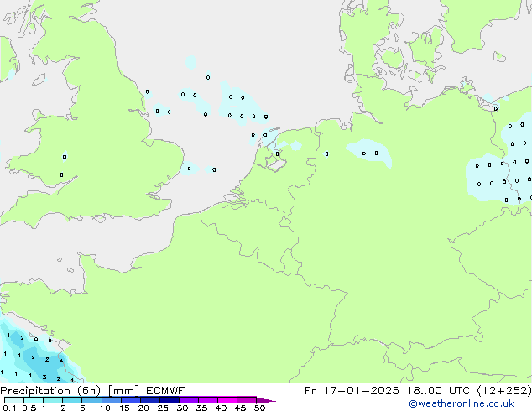Select the dark navy 20–25 mm swatch
Image resolution: width=532 pixels, height=411 pixels.
tap(153, 400)
